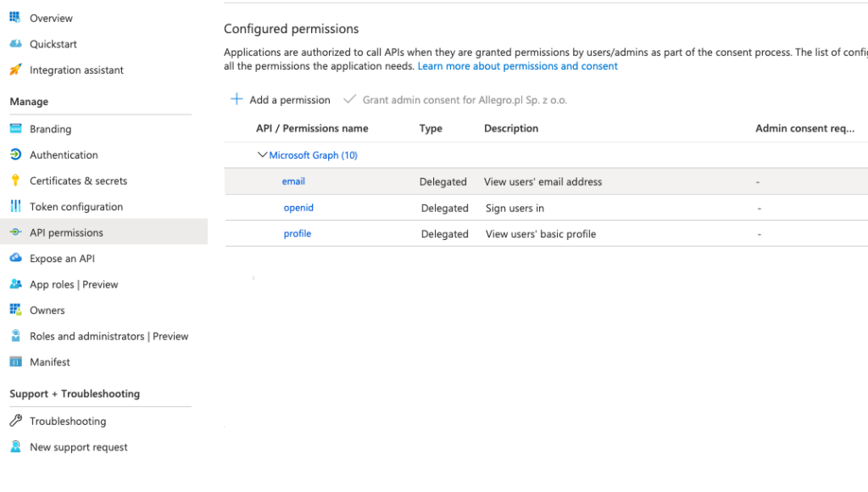Click the Certificates & secrets key icon

15,181
